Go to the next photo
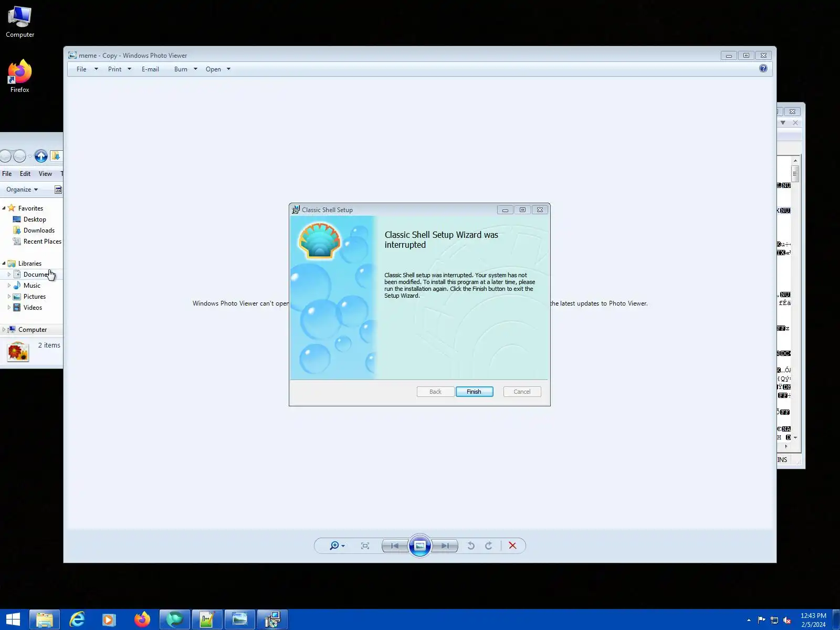 [445, 546]
